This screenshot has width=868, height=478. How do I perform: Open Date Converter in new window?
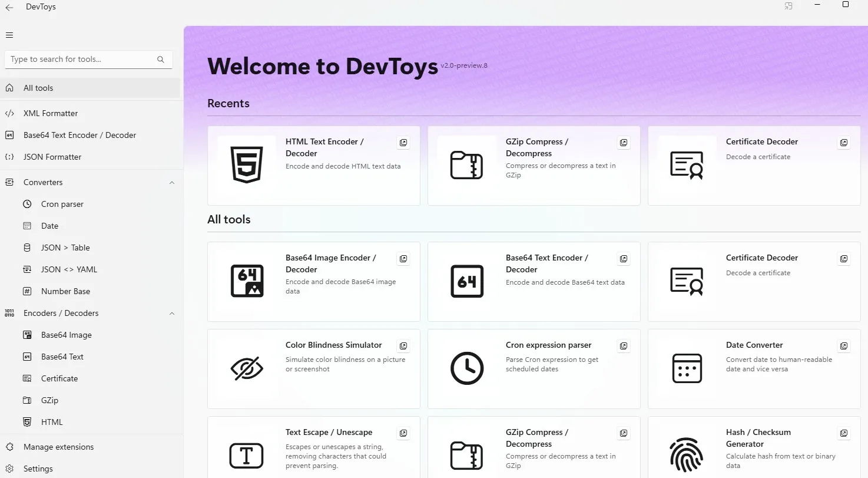(x=844, y=346)
